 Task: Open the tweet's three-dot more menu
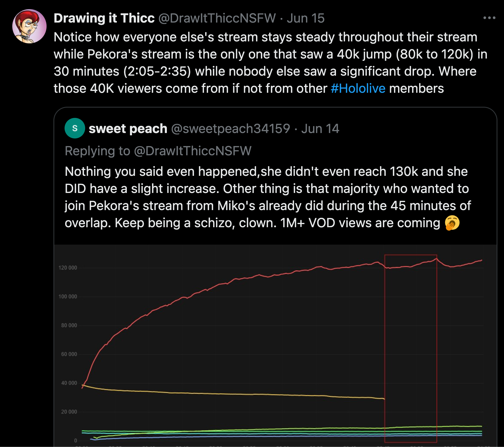tap(489, 18)
